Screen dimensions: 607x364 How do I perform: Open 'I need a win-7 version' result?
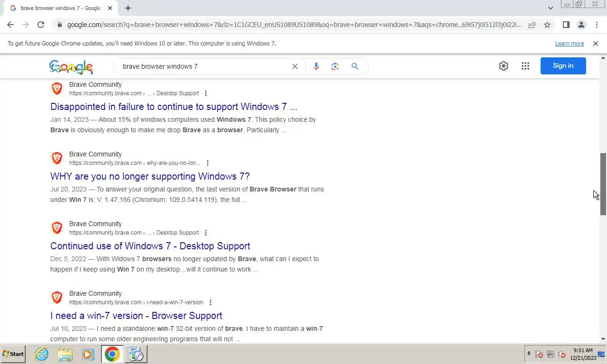tap(136, 316)
